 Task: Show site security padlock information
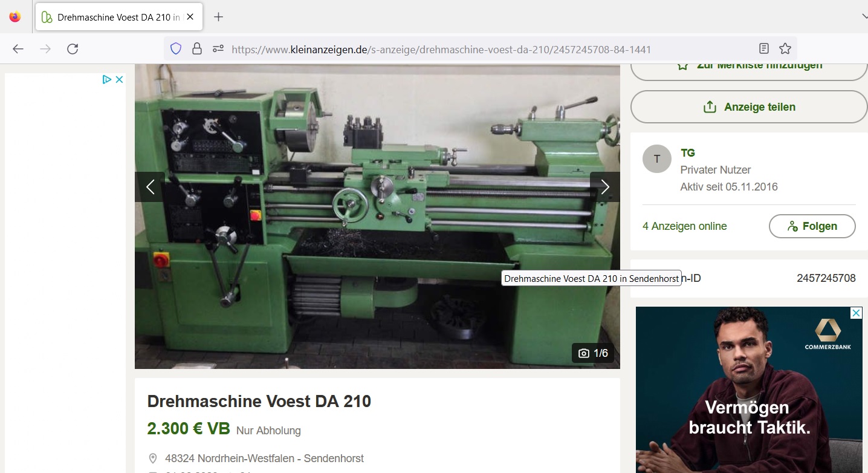pos(197,49)
